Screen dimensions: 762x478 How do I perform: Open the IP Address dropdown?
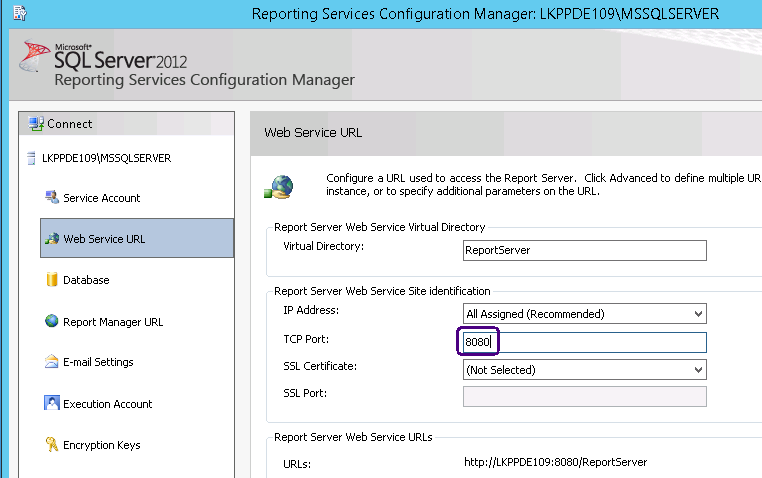pos(585,314)
